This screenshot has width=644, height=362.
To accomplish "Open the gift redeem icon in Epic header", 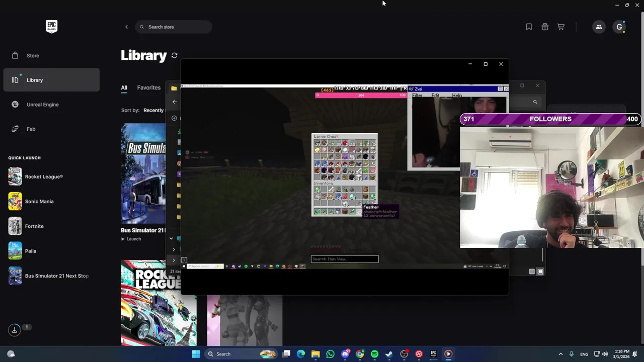I will coord(545,27).
